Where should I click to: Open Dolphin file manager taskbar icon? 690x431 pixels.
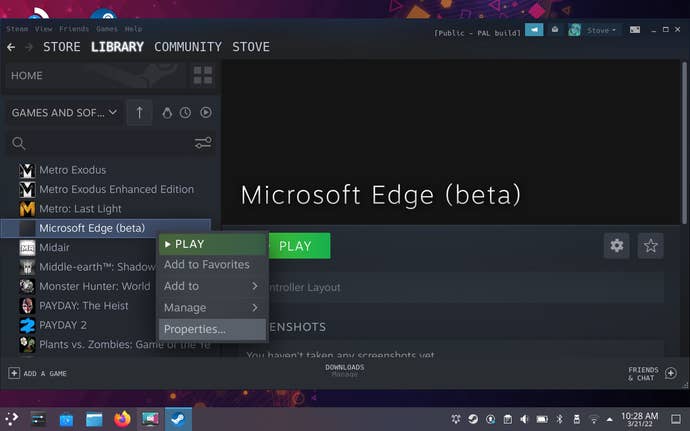94,420
